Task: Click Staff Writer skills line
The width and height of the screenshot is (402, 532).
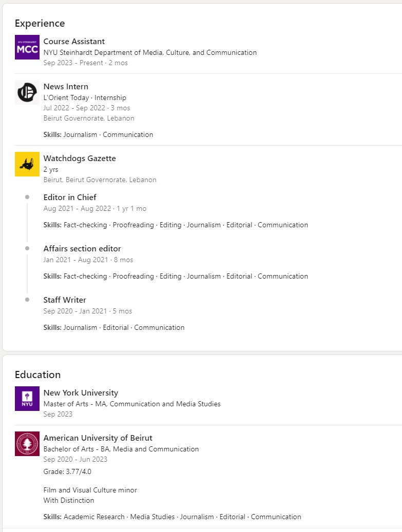Action: coord(114,328)
